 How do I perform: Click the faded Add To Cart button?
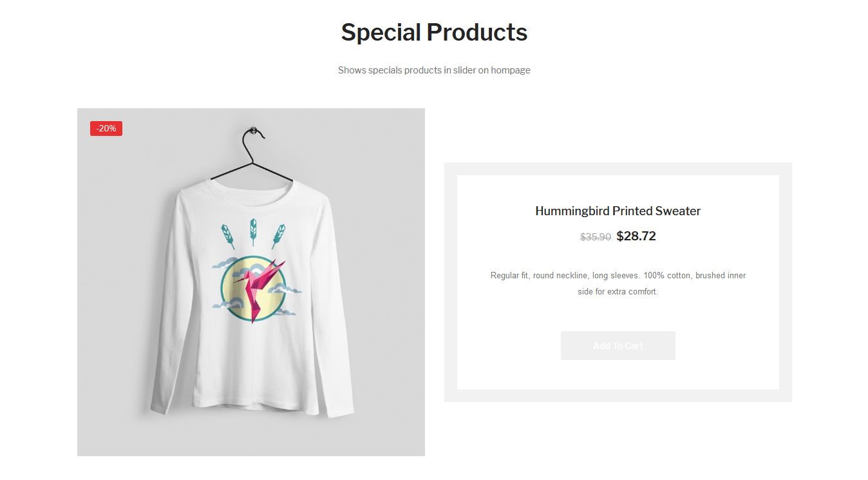point(618,346)
